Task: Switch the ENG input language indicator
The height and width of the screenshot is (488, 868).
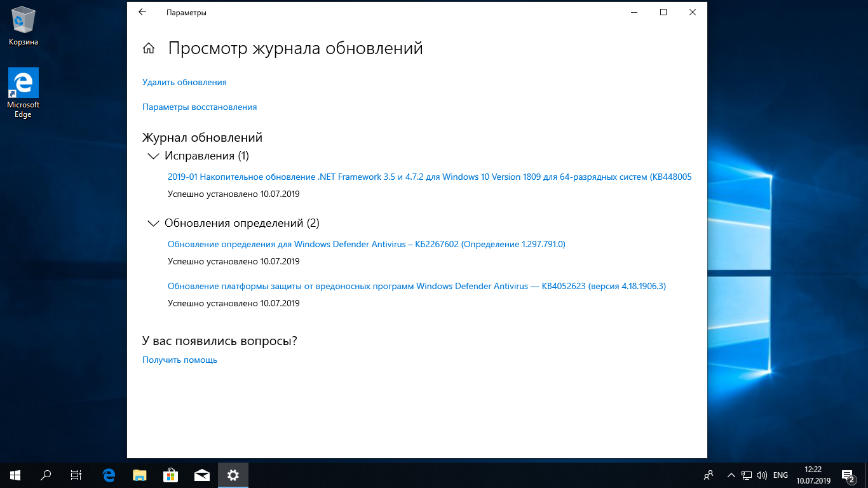Action: click(x=780, y=475)
